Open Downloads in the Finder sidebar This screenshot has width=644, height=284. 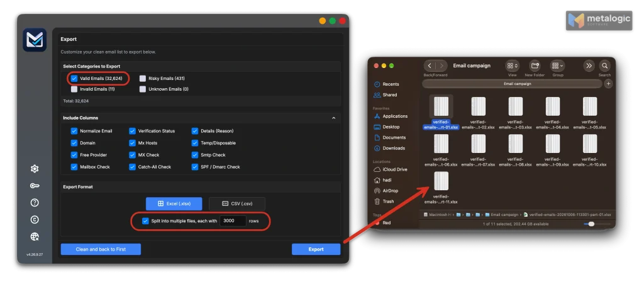pos(389,149)
